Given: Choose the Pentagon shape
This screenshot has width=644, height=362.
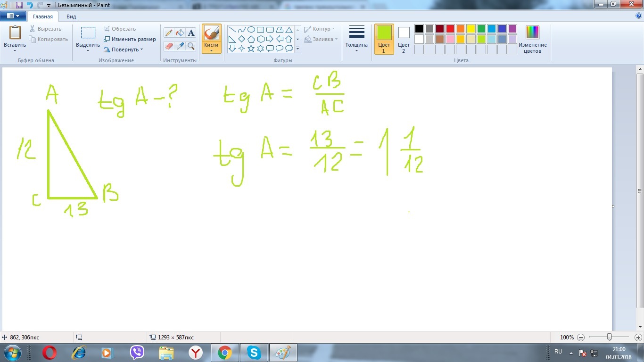Looking at the screenshot, I should pos(251,39).
